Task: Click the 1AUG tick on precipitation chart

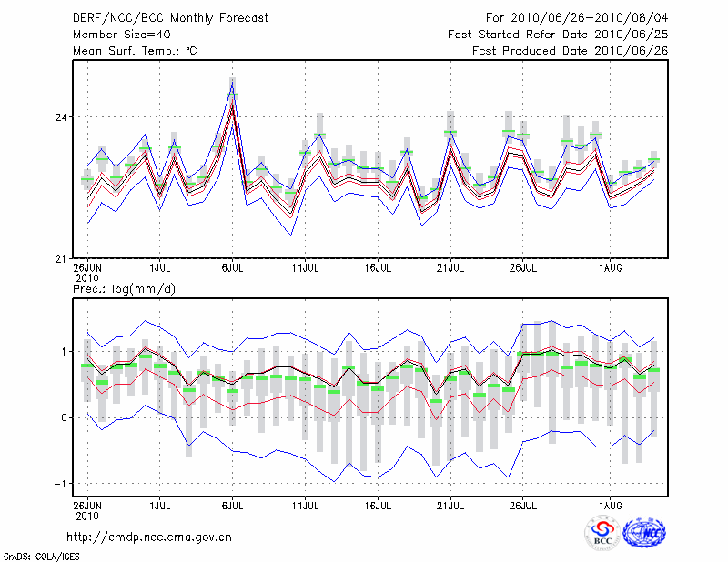Action: click(611, 503)
